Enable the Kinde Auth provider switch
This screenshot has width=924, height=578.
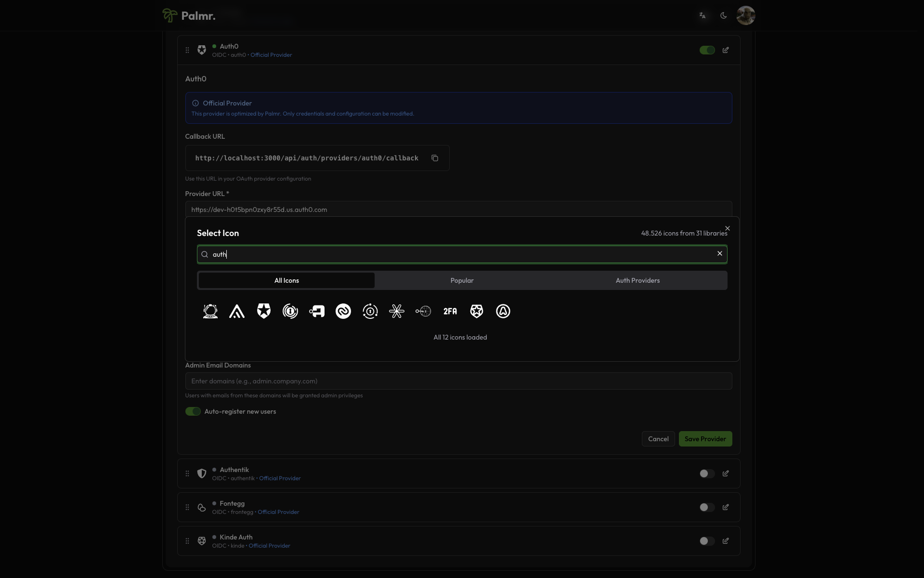tap(707, 541)
